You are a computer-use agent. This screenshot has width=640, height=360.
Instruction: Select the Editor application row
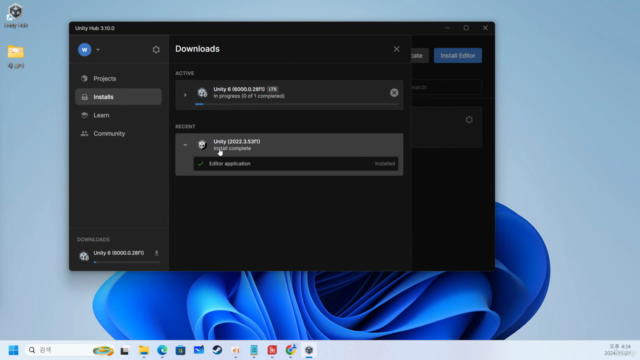296,164
